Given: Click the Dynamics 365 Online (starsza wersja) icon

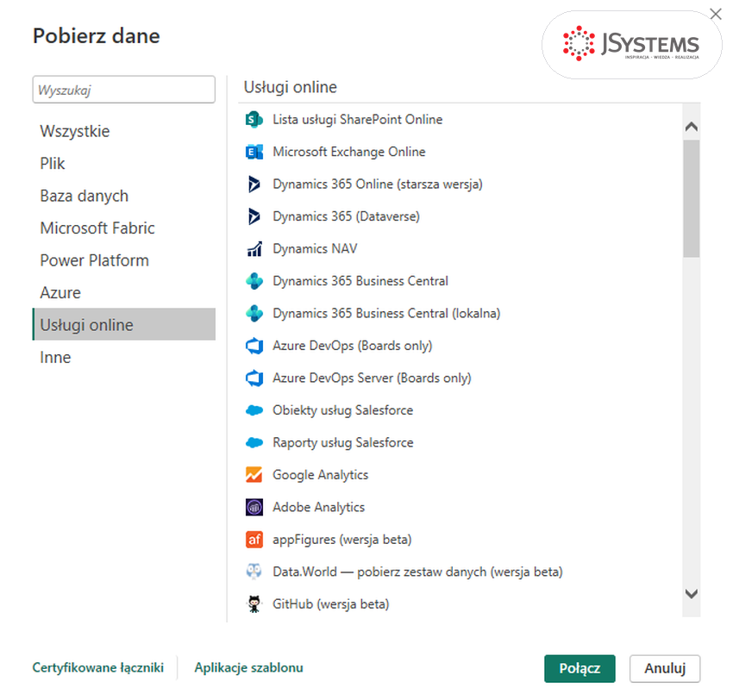Looking at the screenshot, I should [x=254, y=184].
